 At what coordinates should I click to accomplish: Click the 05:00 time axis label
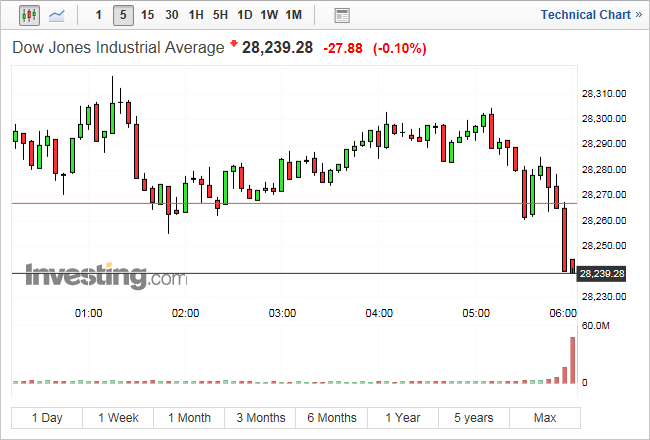(476, 313)
